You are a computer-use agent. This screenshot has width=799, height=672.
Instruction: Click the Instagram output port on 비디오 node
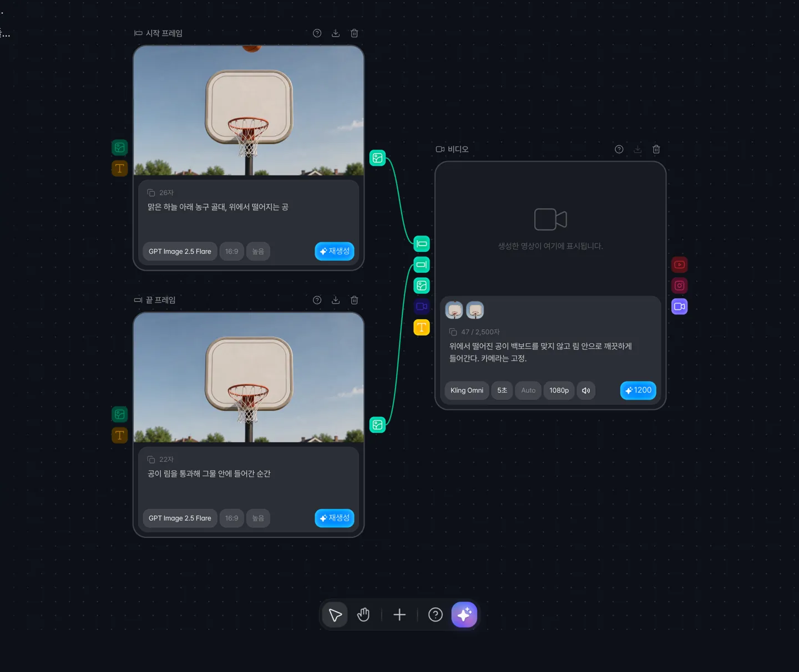pos(680,286)
